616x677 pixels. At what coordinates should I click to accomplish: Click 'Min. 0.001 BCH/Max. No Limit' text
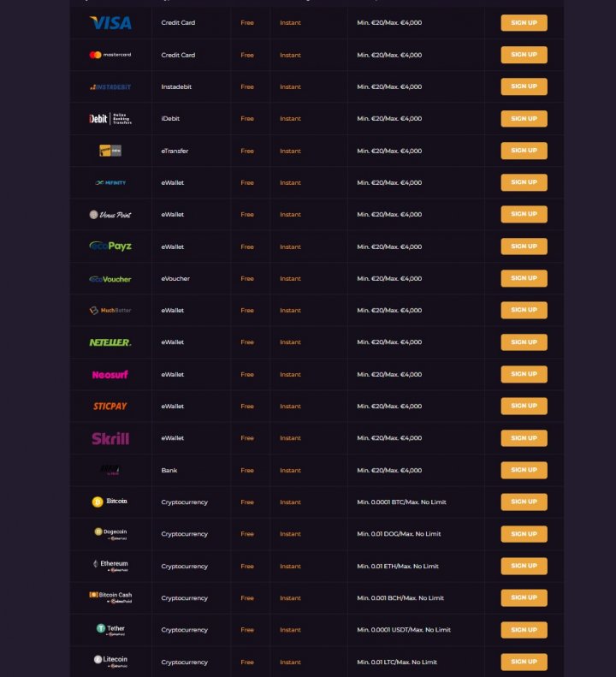point(400,598)
